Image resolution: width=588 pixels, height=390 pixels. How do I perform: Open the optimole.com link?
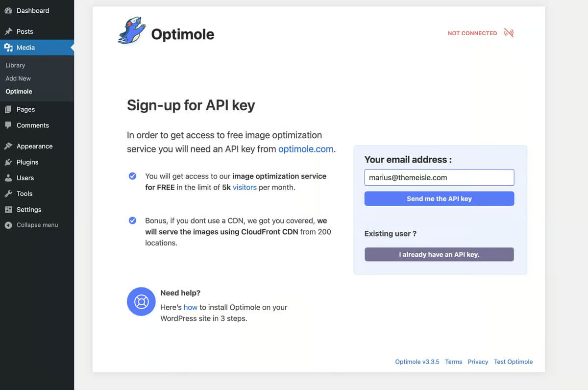point(306,149)
